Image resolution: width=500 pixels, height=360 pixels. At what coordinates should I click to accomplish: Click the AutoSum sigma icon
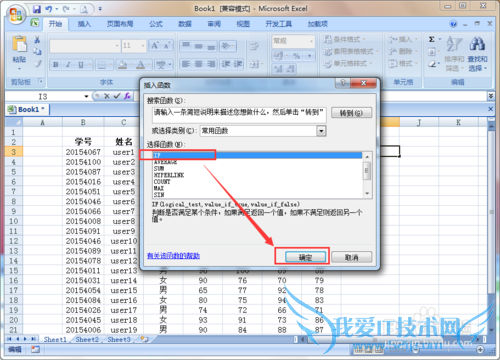[432, 39]
